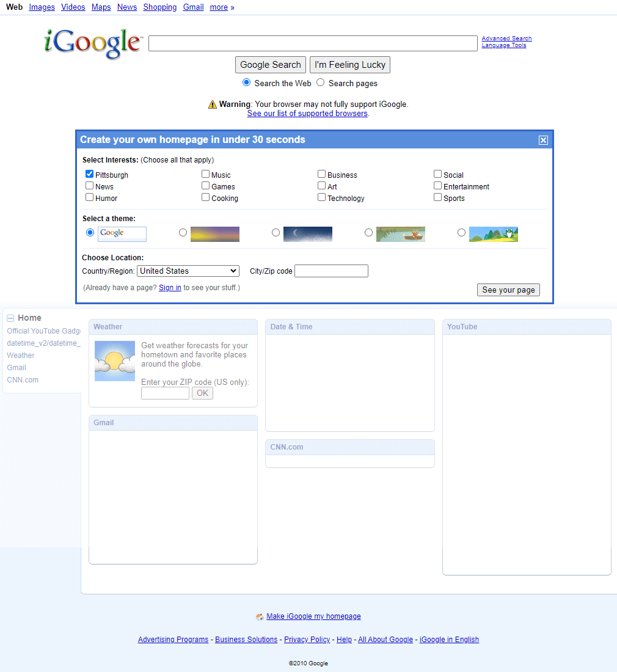
Task: Check the Social interest checkbox
Action: 437,174
